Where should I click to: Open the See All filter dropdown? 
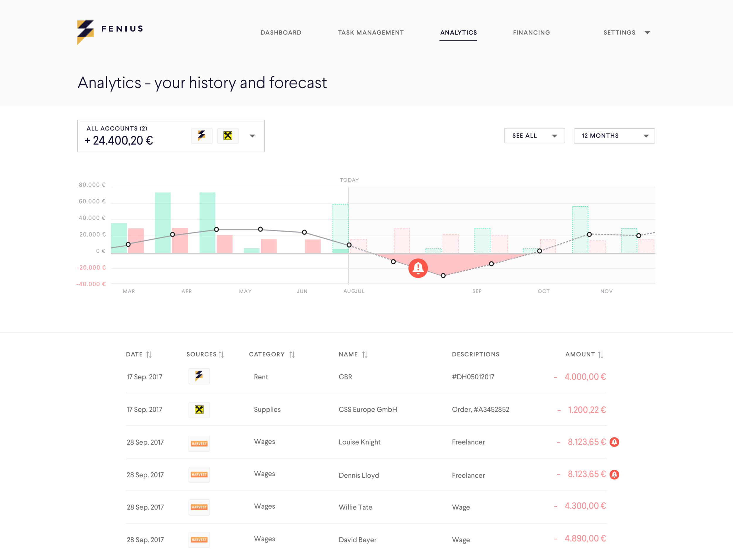pyautogui.click(x=534, y=136)
